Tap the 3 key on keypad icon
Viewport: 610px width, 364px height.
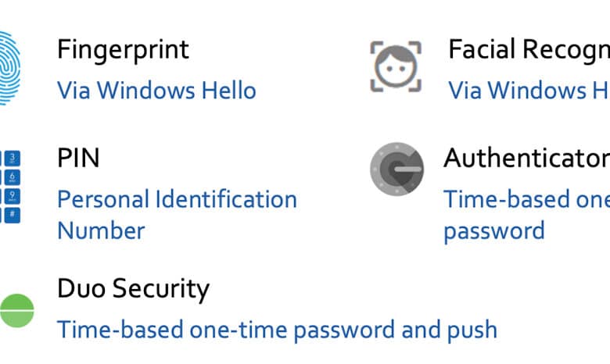pos(13,158)
